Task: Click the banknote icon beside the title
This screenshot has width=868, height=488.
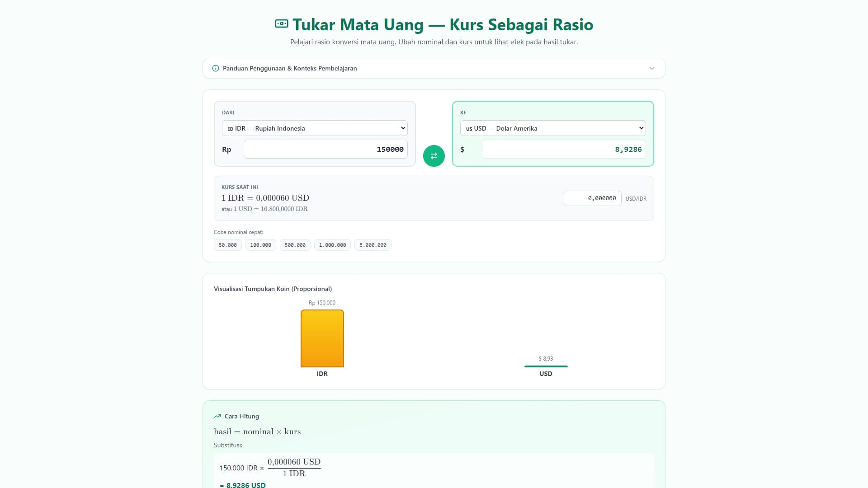Action: click(281, 23)
